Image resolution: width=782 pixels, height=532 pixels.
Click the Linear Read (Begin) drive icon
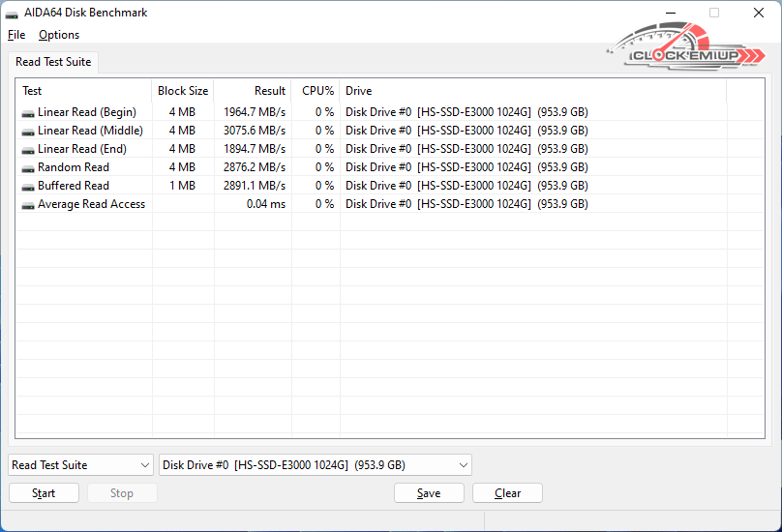pyautogui.click(x=28, y=112)
